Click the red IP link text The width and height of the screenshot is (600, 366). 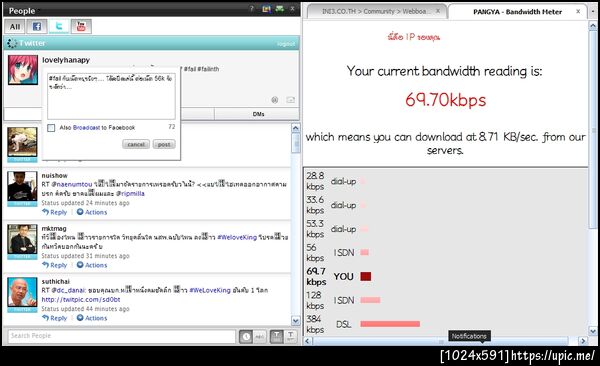pos(413,37)
